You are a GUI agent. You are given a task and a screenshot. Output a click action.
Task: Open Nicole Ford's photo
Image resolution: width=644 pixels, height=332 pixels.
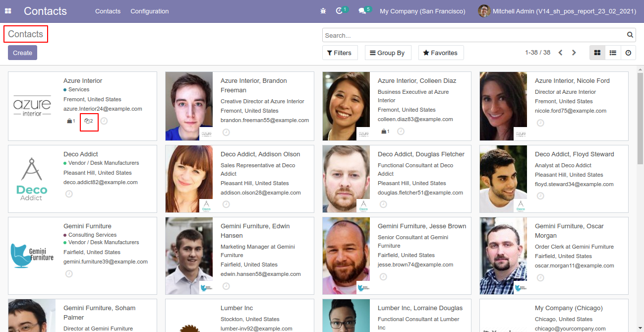pos(504,106)
